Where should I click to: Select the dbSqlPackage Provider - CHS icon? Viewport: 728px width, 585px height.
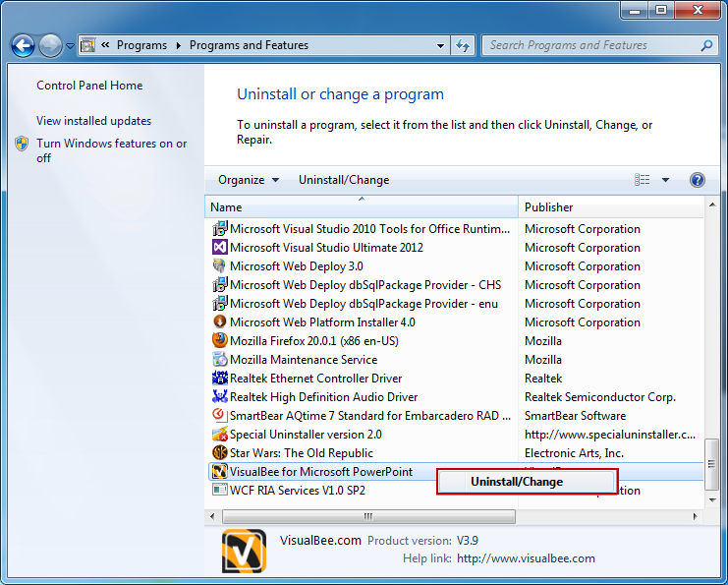[220, 284]
